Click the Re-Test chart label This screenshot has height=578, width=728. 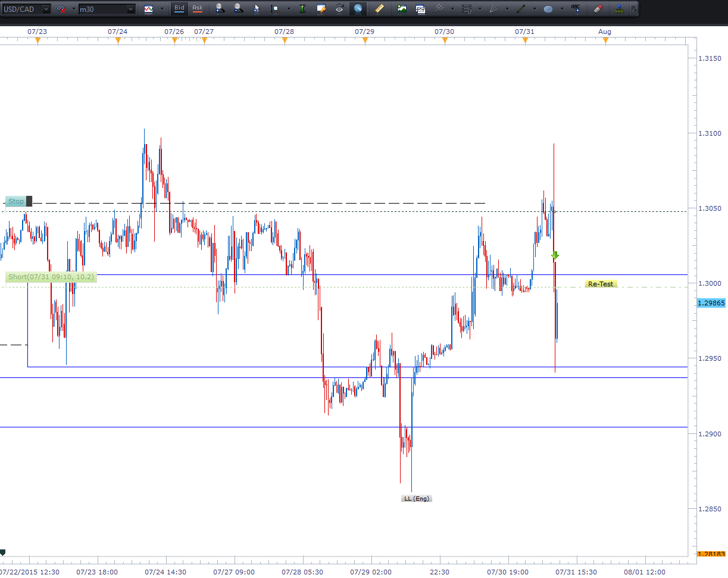click(x=601, y=284)
